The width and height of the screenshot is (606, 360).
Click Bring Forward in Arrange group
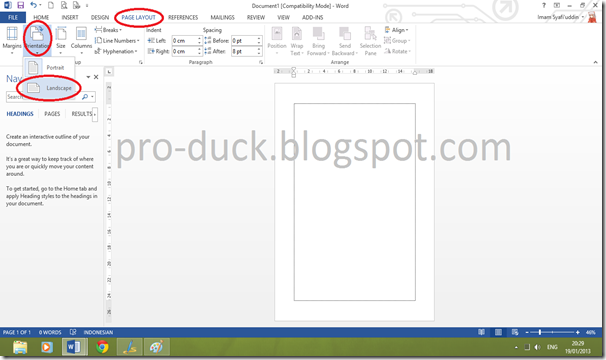coord(318,41)
